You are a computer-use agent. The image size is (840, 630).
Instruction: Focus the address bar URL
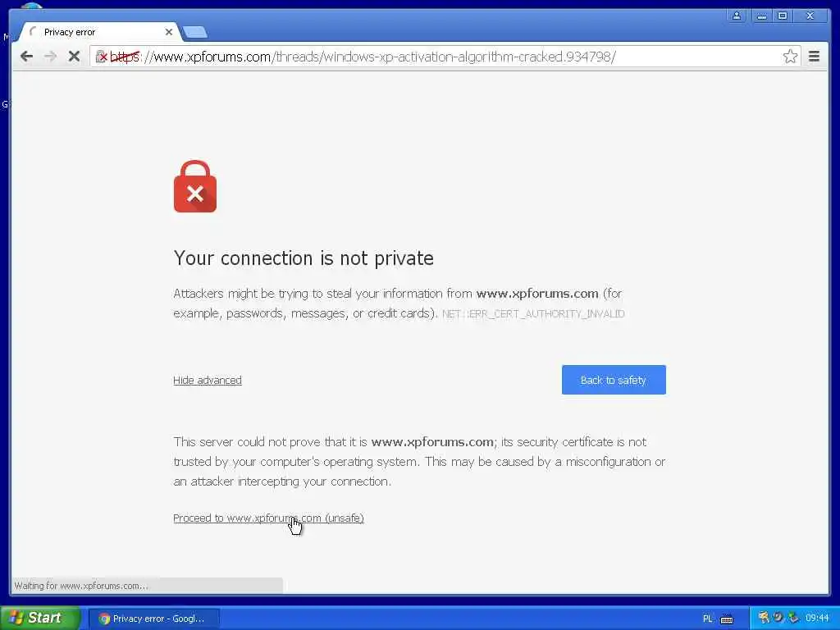tap(384, 57)
